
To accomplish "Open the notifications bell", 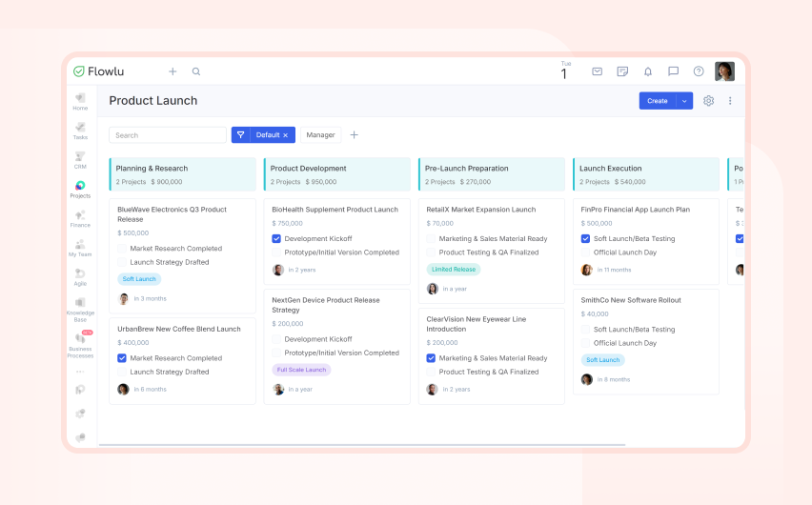I will pyautogui.click(x=648, y=71).
